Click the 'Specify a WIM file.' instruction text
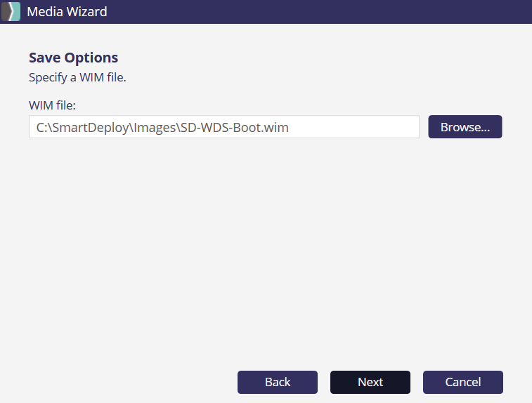This screenshot has width=532, height=403. [x=77, y=77]
